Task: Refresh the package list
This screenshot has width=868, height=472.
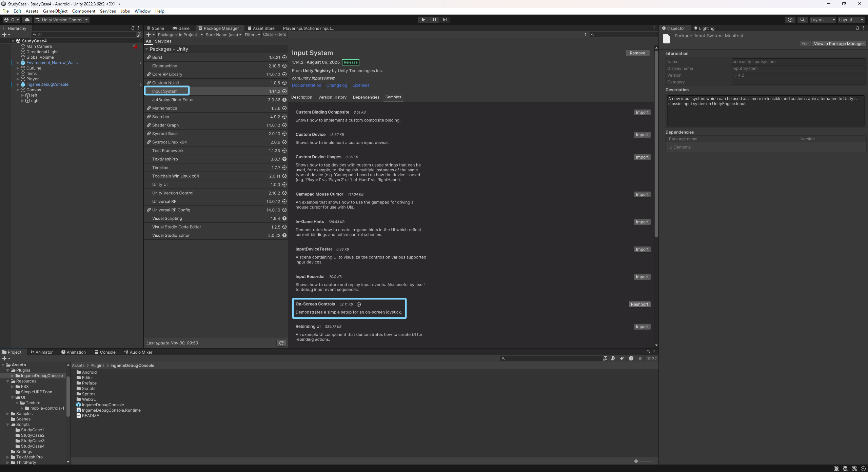Action: pos(281,343)
